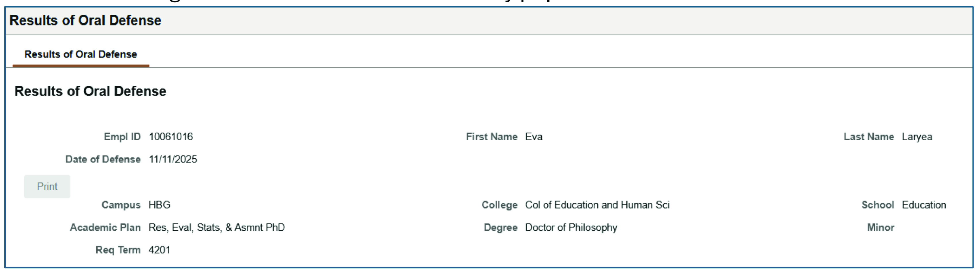Click the College field label
Screen dimensions: 980x274
pyautogui.click(x=499, y=205)
